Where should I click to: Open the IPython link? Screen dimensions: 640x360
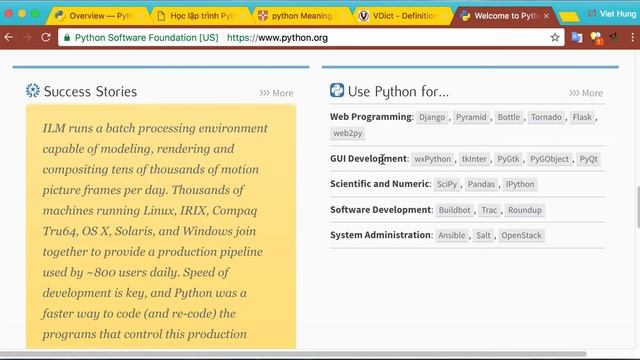coord(520,184)
